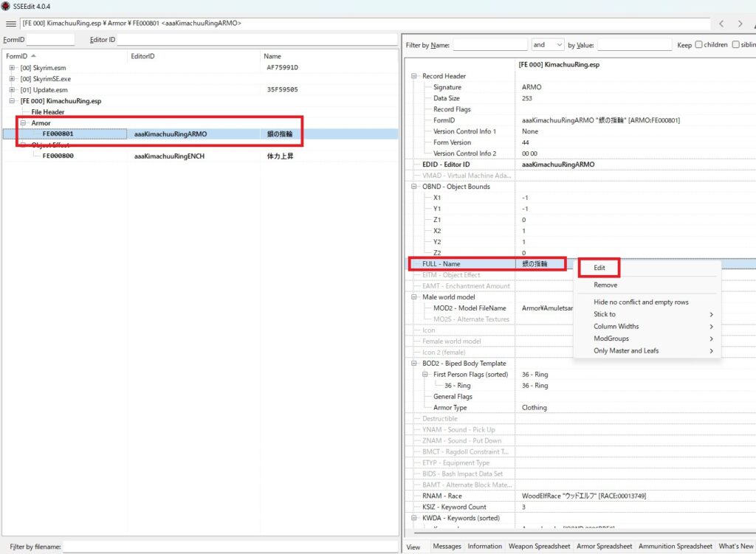Click the forward navigation arrow
The height and width of the screenshot is (554, 756).
point(743,24)
